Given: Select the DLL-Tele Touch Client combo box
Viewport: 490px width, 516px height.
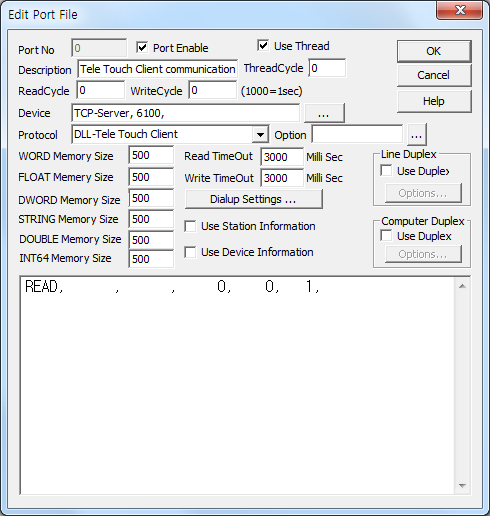Looking at the screenshot, I should 170,135.
